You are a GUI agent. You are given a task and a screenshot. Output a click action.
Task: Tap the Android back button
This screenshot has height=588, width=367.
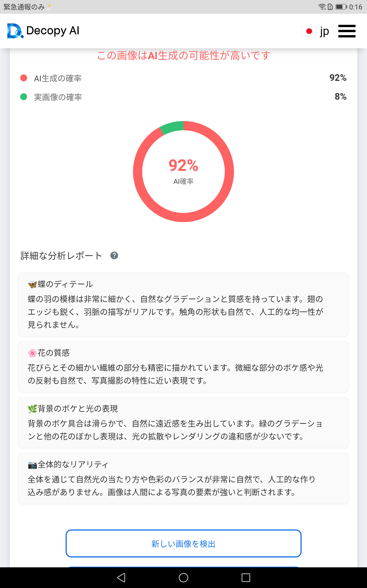coord(121,578)
